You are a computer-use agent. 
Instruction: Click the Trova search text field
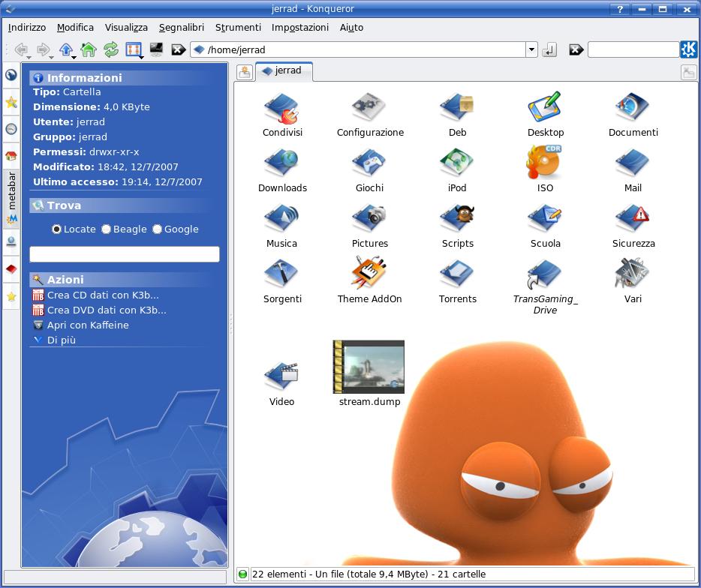pyautogui.click(x=125, y=254)
